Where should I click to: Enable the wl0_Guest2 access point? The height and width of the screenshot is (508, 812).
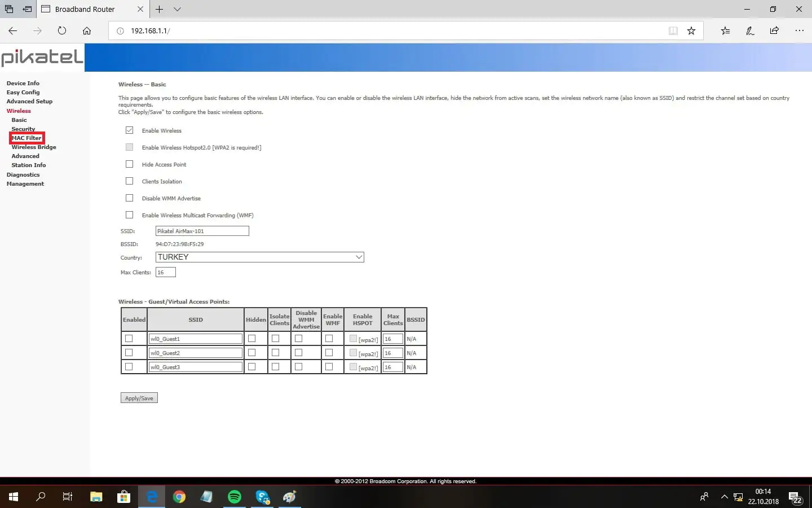[129, 353]
